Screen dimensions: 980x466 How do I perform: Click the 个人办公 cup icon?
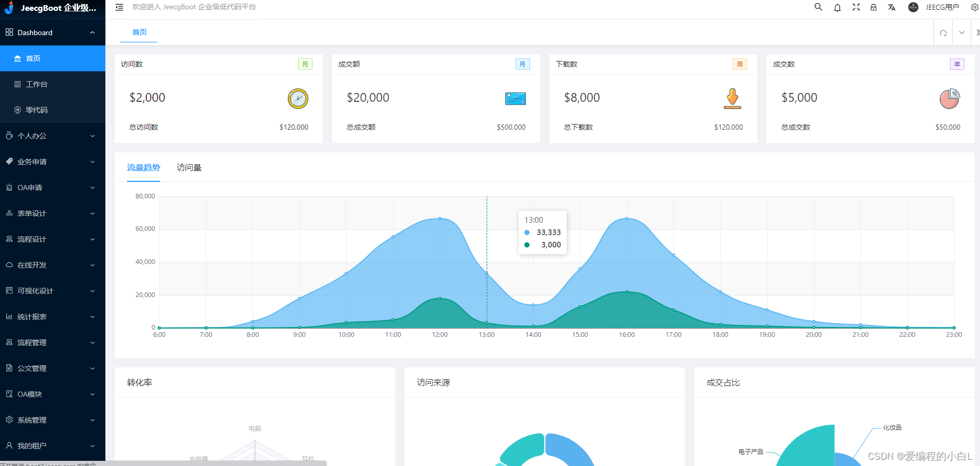click(x=9, y=136)
